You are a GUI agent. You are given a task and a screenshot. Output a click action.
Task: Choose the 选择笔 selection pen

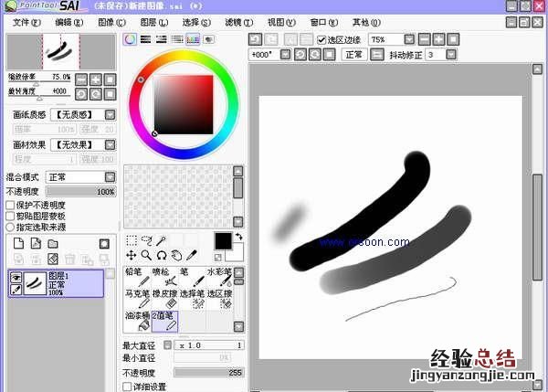(x=192, y=299)
